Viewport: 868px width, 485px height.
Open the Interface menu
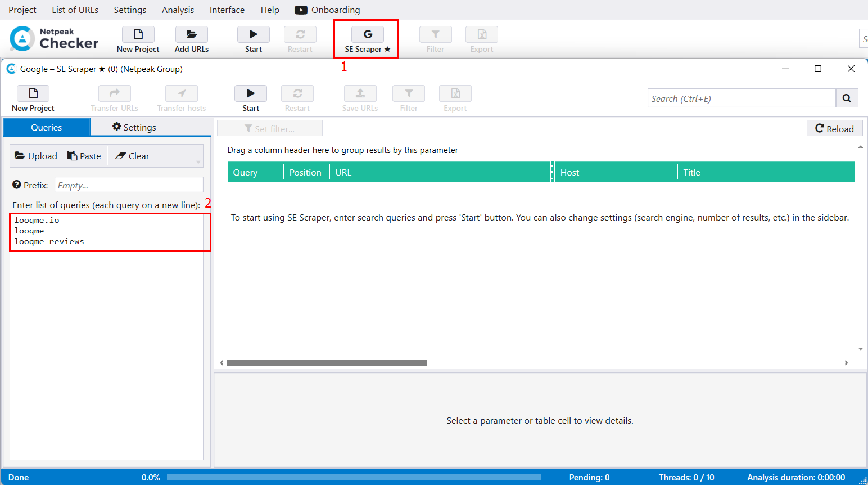coord(227,10)
